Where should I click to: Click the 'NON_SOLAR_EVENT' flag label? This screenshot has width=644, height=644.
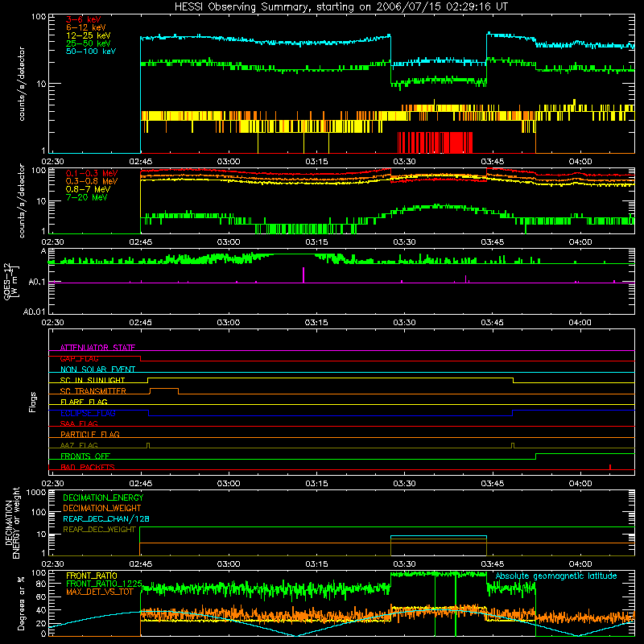97,369
